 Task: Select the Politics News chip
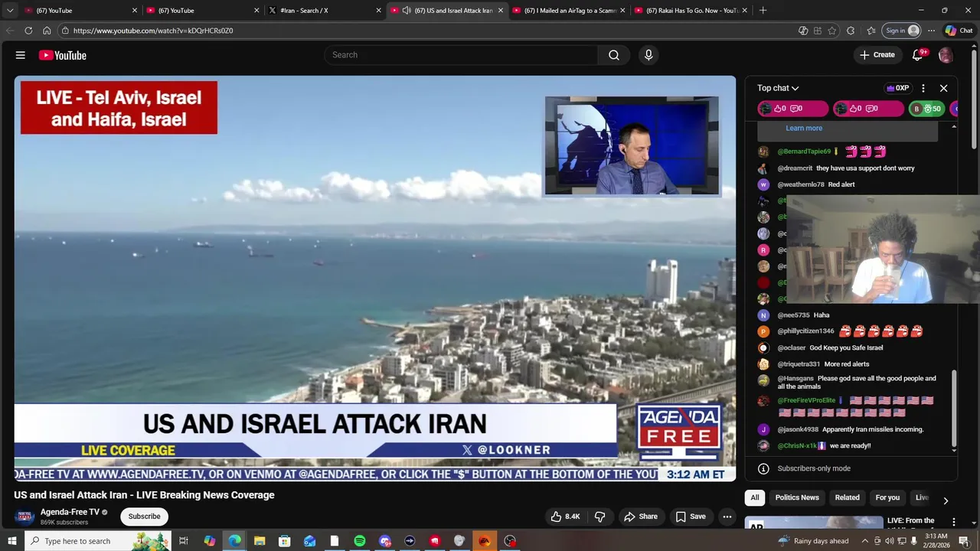coord(797,497)
